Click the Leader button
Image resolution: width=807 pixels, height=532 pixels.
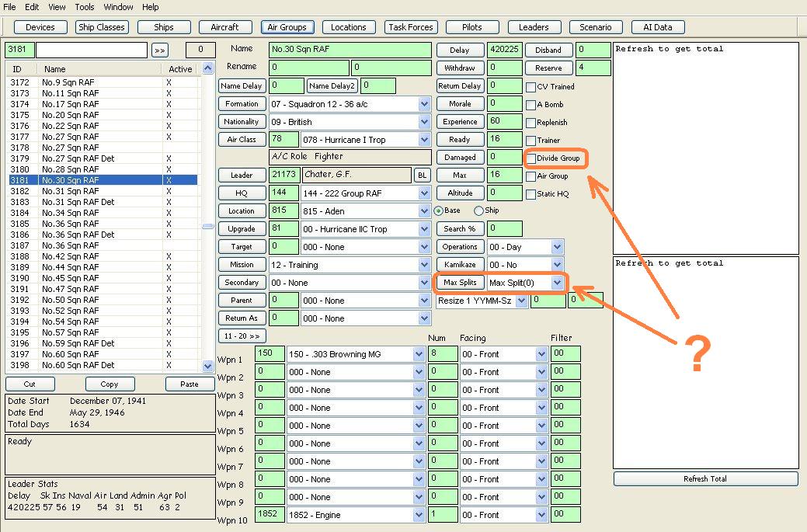[242, 176]
